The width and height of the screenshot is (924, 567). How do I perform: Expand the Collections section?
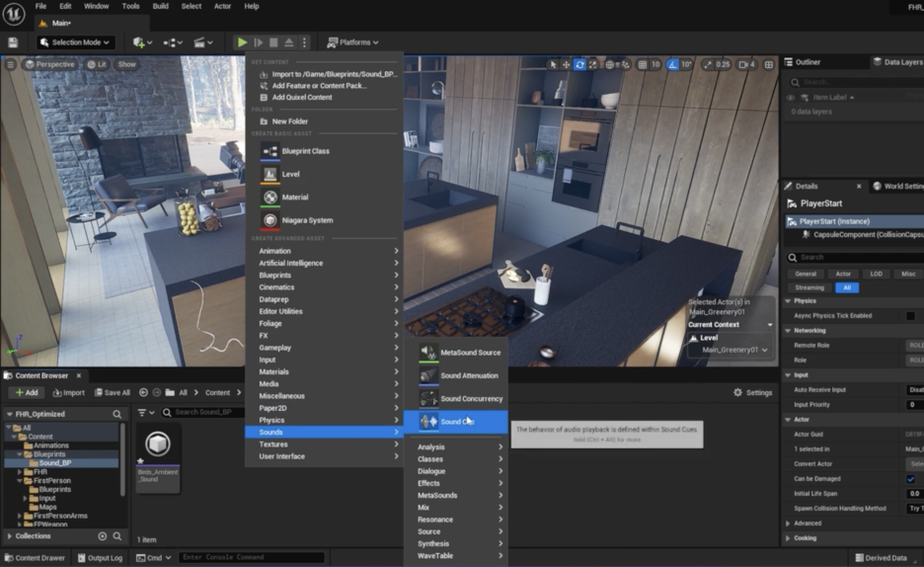point(10,535)
